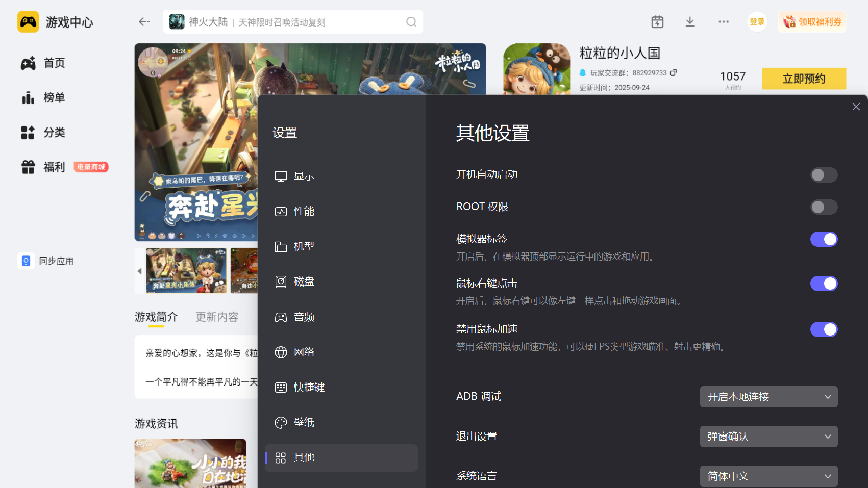The width and height of the screenshot is (868, 488).
Task: Click the search magnifier icon
Action: [411, 22]
